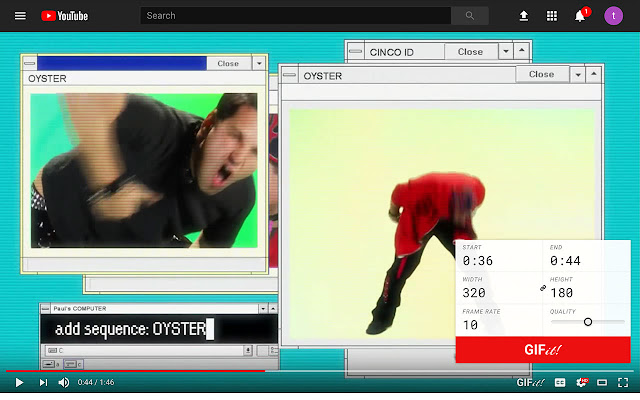
Task: Adjust the GIF quality slider
Action: tap(588, 322)
